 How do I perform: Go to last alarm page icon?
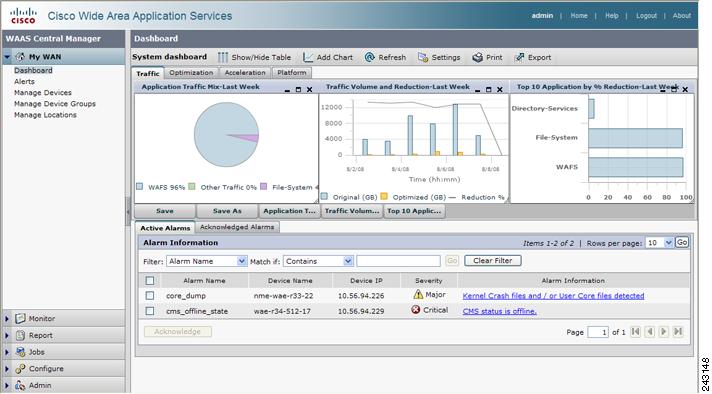click(678, 332)
